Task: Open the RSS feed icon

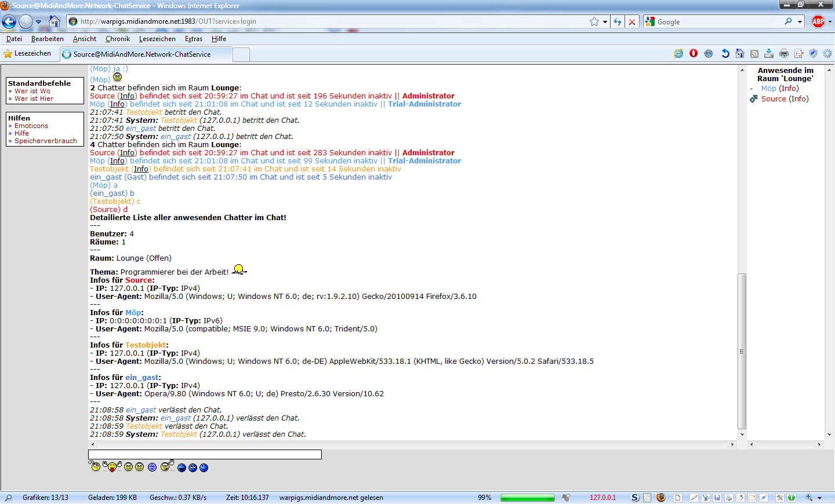Action: (x=754, y=53)
